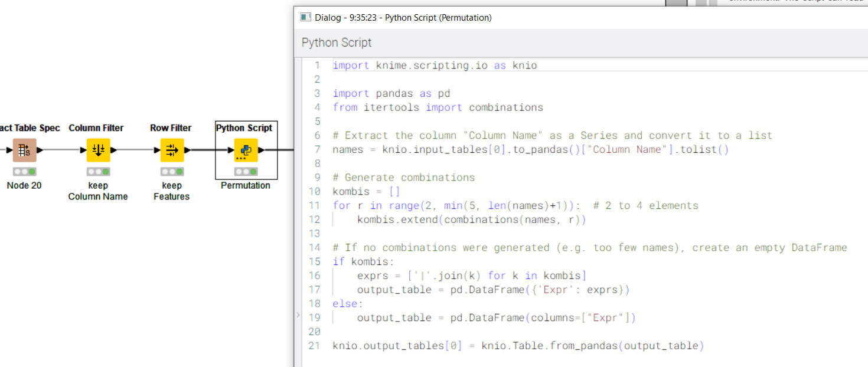This screenshot has width=868, height=367.
Task: Select the Extract Table Spec node icon
Action: (24, 149)
